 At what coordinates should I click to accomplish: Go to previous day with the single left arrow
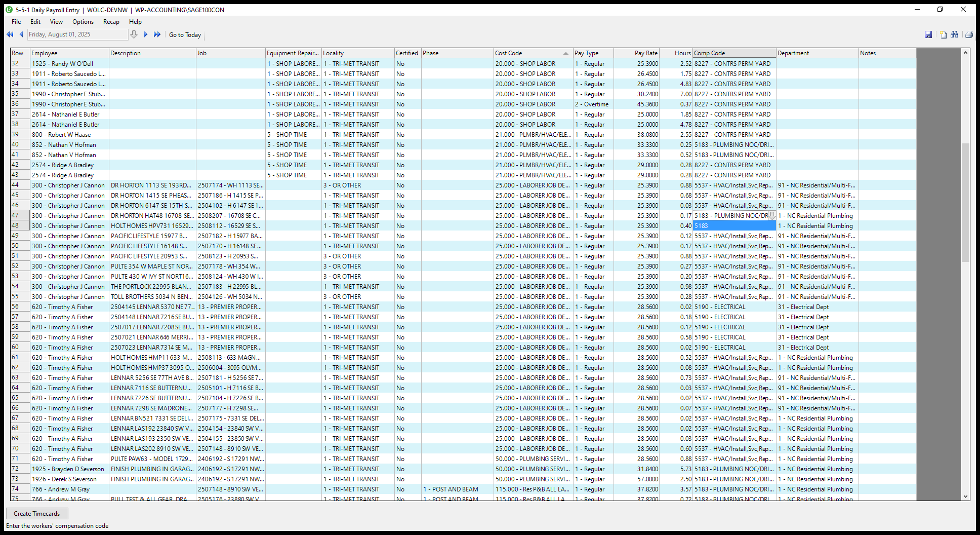tap(21, 34)
